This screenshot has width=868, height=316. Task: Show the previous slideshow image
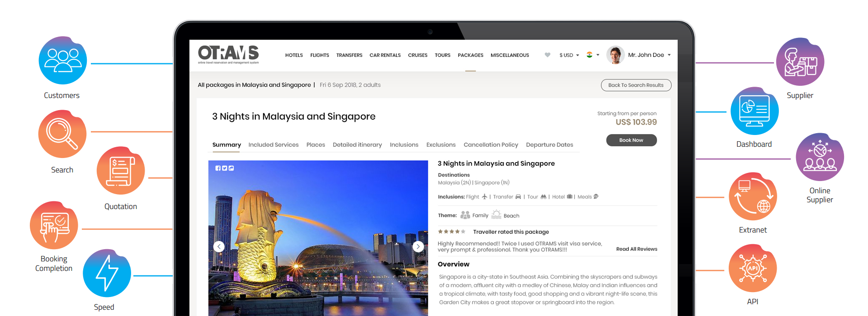(x=219, y=246)
